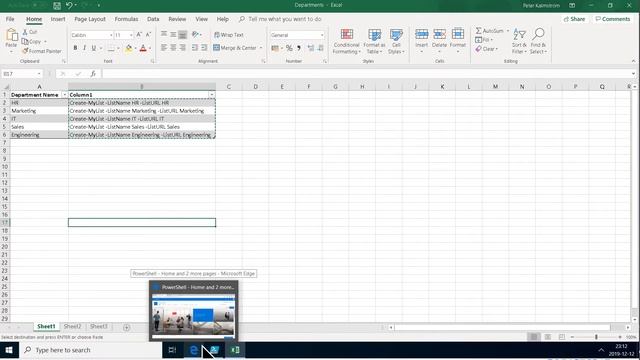Image resolution: width=640 pixels, height=360 pixels.
Task: Open the Fill dropdown in Editing group
Action: 484,40
